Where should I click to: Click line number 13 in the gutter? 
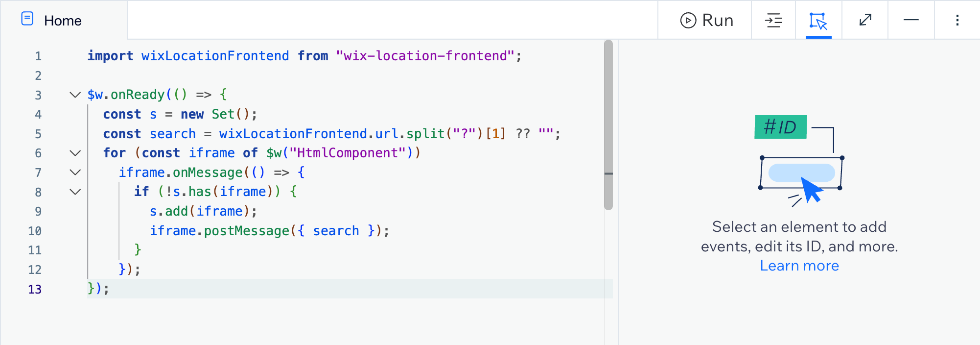pos(35,289)
